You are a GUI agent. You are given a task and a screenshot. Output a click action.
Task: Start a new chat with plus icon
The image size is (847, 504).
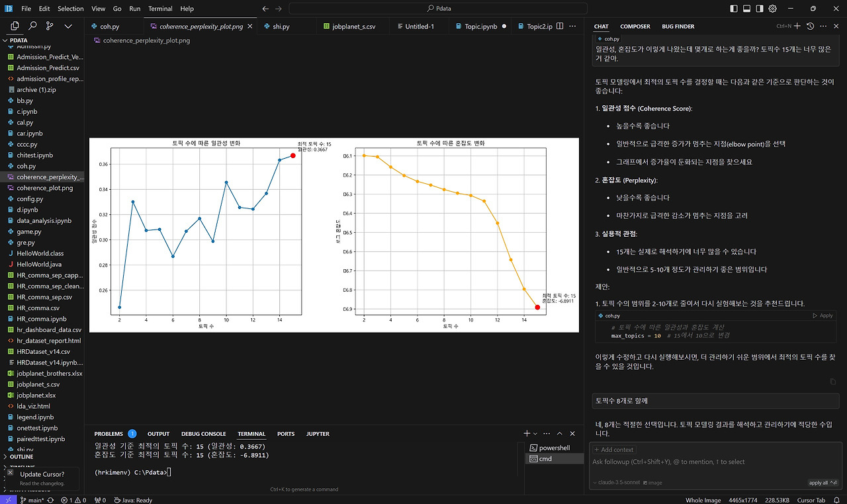(x=797, y=26)
